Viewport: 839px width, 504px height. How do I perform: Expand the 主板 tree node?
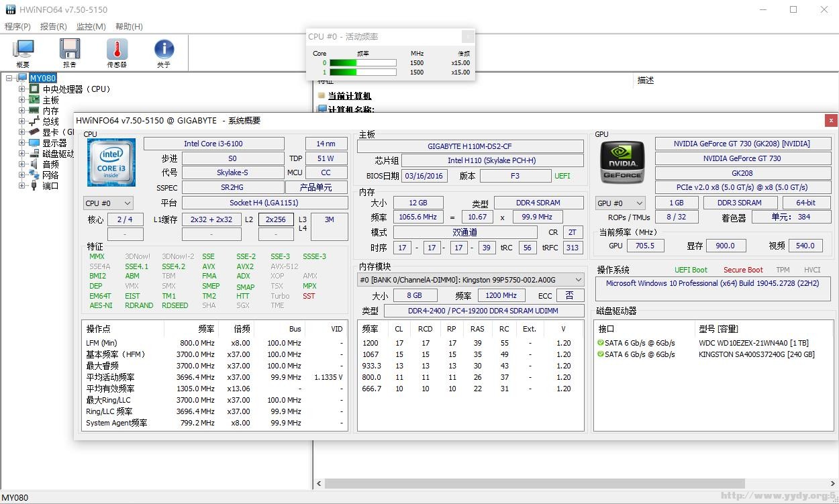click(x=22, y=99)
